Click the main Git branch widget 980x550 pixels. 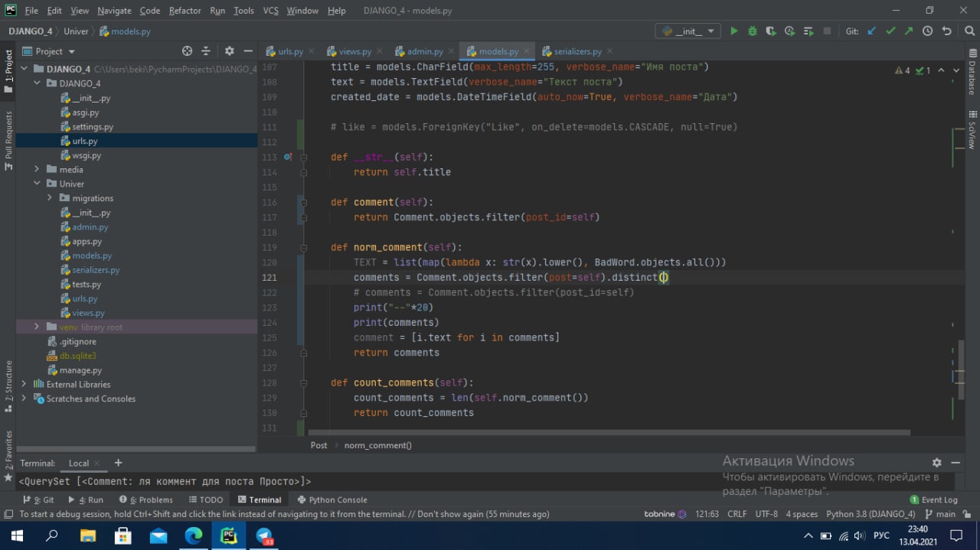(940, 514)
